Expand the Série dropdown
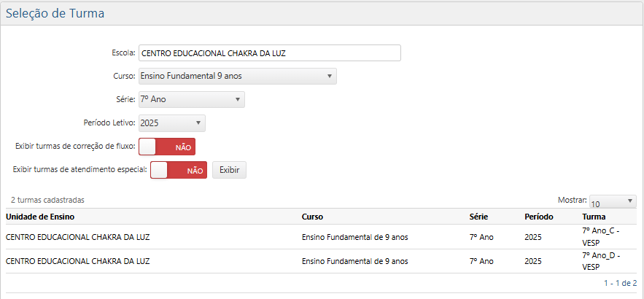The image size is (644, 299). point(191,99)
